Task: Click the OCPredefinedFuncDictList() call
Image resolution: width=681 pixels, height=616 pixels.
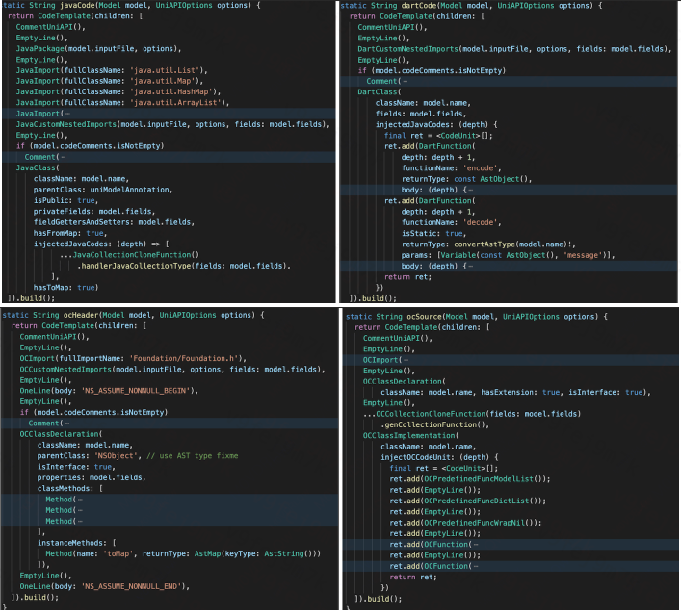Action: coord(481,500)
